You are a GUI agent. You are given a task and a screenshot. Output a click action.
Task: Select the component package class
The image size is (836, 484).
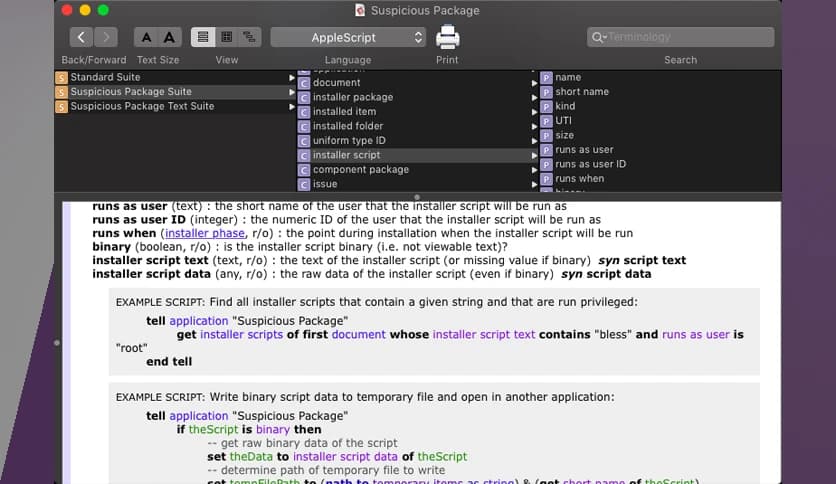click(417, 170)
